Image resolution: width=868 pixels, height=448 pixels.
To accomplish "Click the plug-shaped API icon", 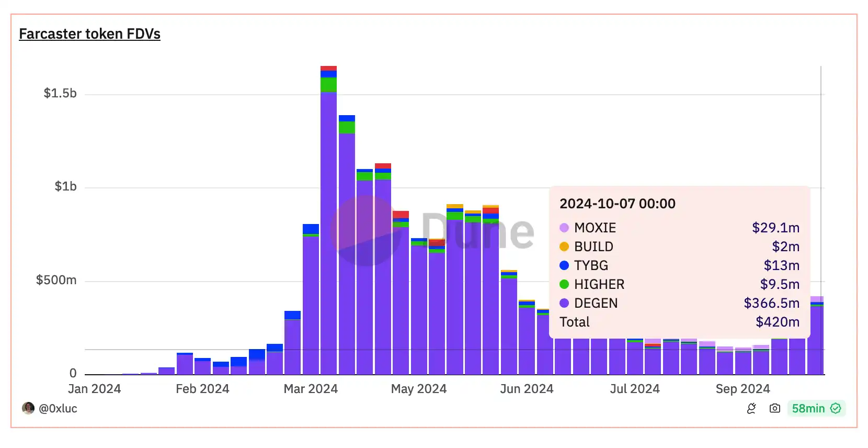I will point(751,408).
